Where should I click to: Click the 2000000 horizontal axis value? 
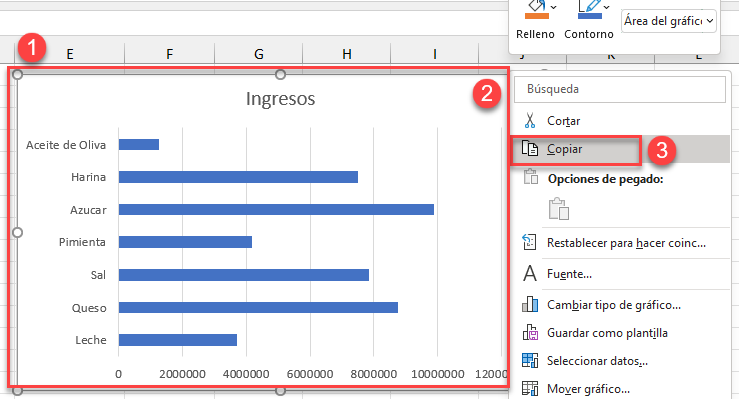click(182, 374)
